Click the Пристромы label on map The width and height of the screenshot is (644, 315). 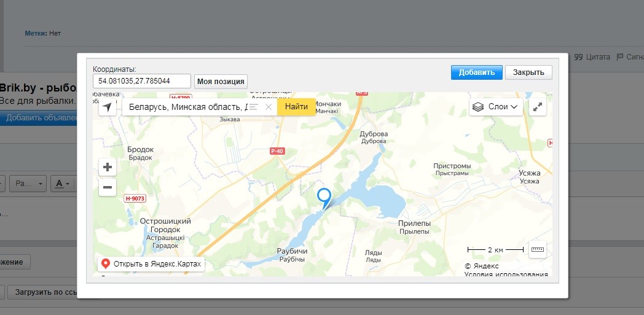tap(452, 166)
